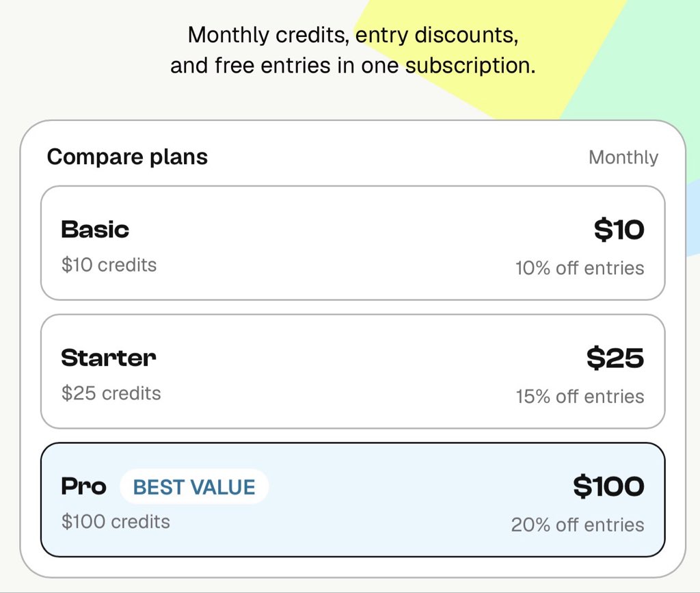Click the 20% off entries text

[x=578, y=525]
